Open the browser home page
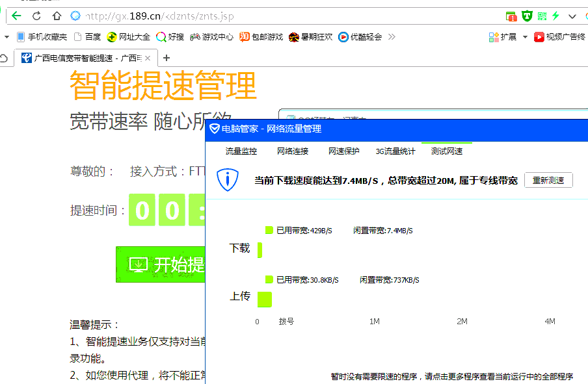 coord(57,16)
